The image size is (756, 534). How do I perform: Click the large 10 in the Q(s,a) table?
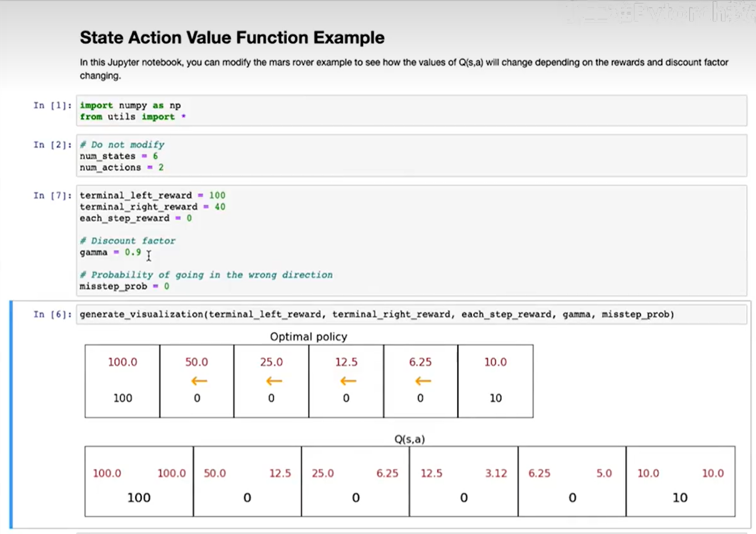[680, 498]
